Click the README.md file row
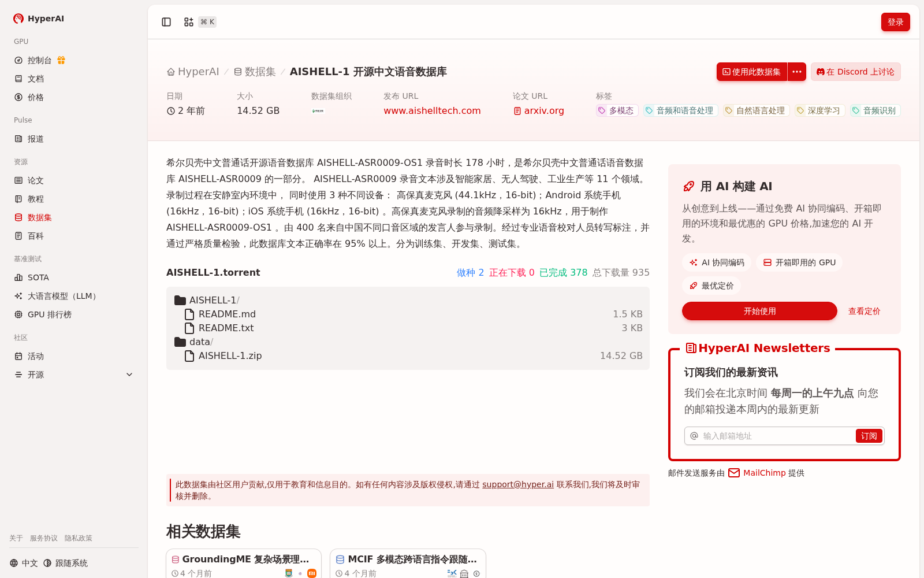Screen dimensions: 924x578 coord(408,314)
